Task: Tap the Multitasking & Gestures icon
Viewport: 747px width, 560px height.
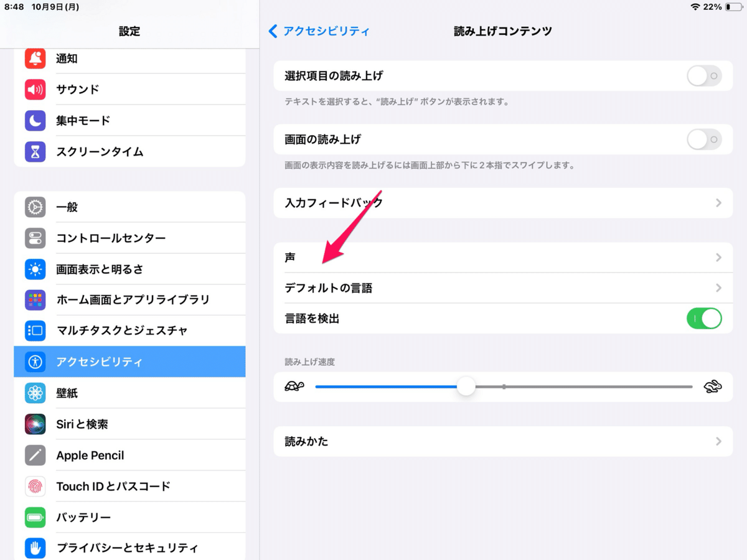Action: pos(35,331)
